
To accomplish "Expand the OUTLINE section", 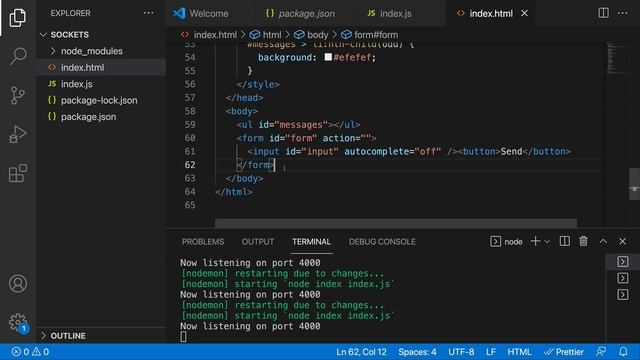I will coord(101,336).
